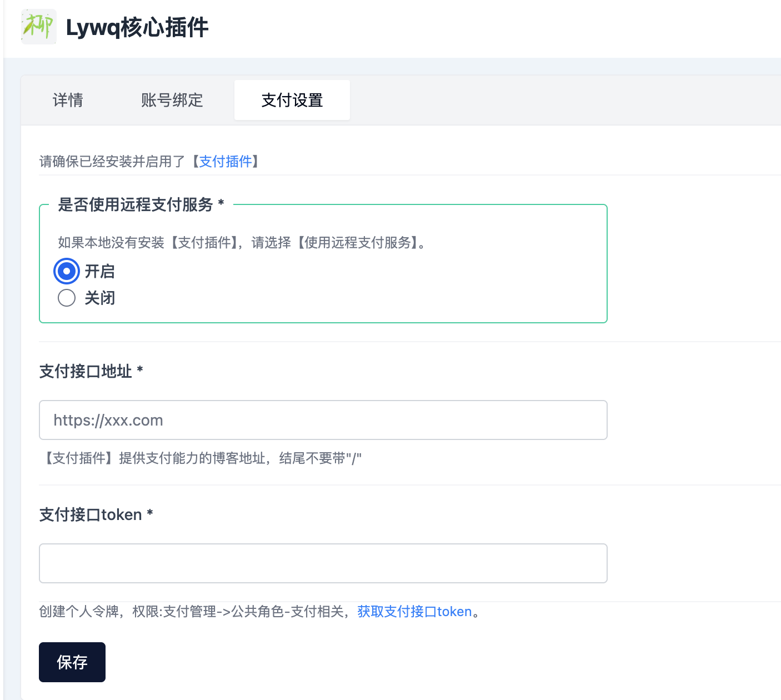Click the placeholder text https://xxx.com
781x700 pixels.
(108, 420)
